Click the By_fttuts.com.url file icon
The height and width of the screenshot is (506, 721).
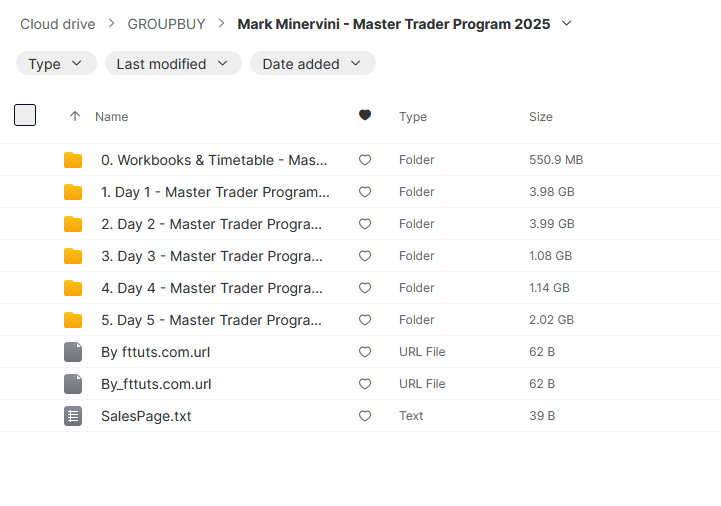pyautogui.click(x=73, y=384)
